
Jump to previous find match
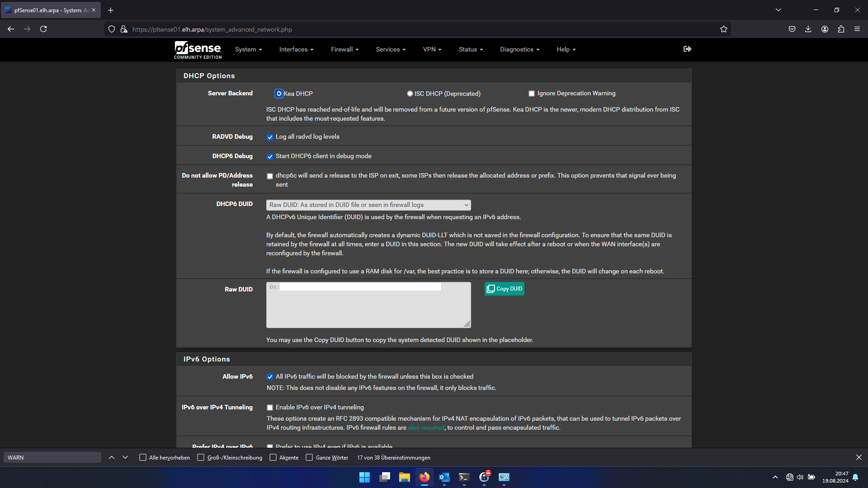(x=112, y=457)
